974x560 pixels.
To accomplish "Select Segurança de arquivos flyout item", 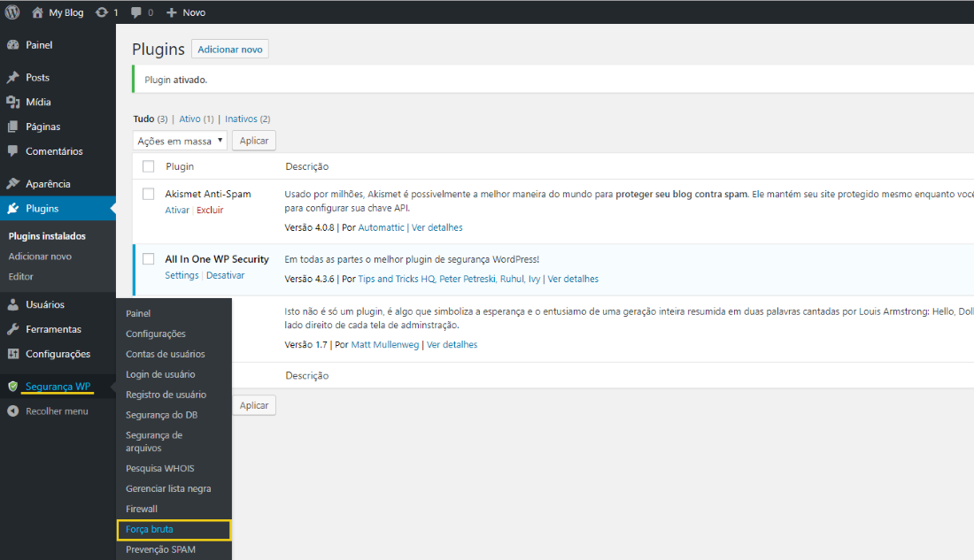I will click(154, 441).
